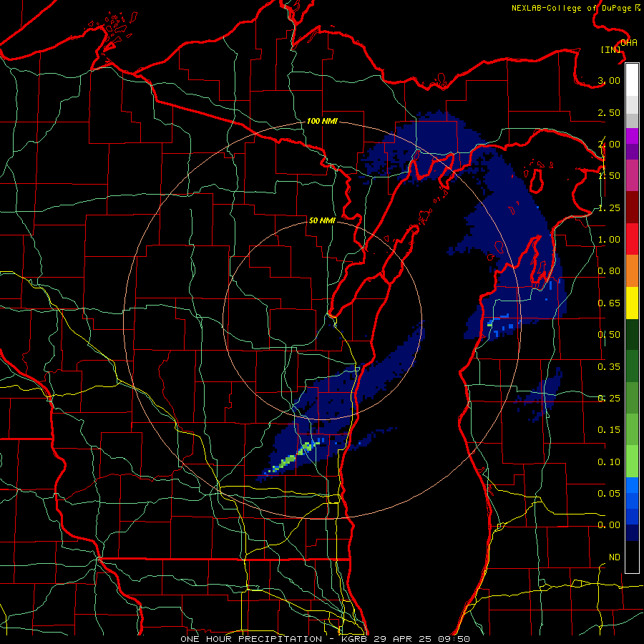Click the 0.00 legend value
Screen dimensions: 644x644
tap(609, 525)
